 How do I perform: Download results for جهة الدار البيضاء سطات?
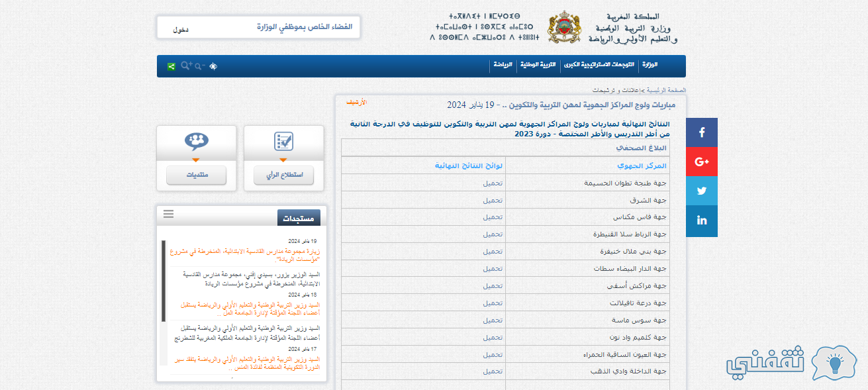tap(492, 269)
